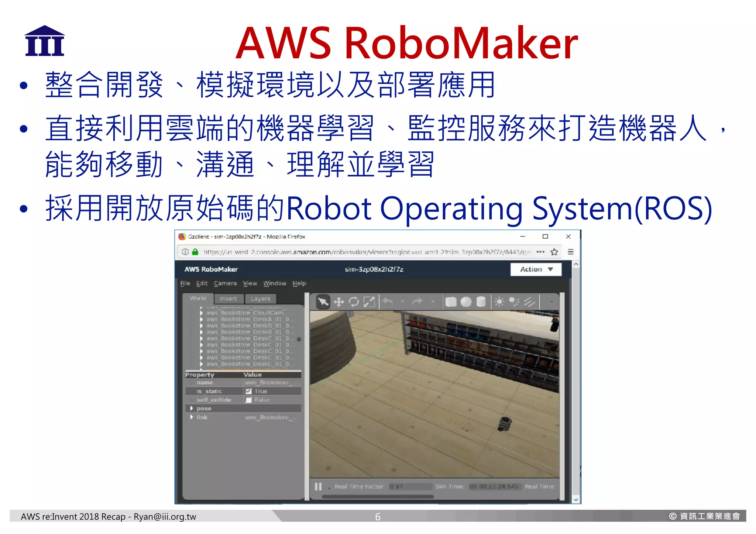Click the Property column header
This screenshot has width=756, height=534.
click(200, 375)
